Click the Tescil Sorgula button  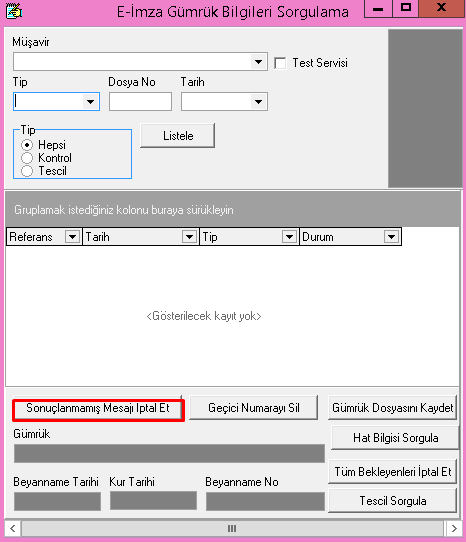pyautogui.click(x=393, y=501)
